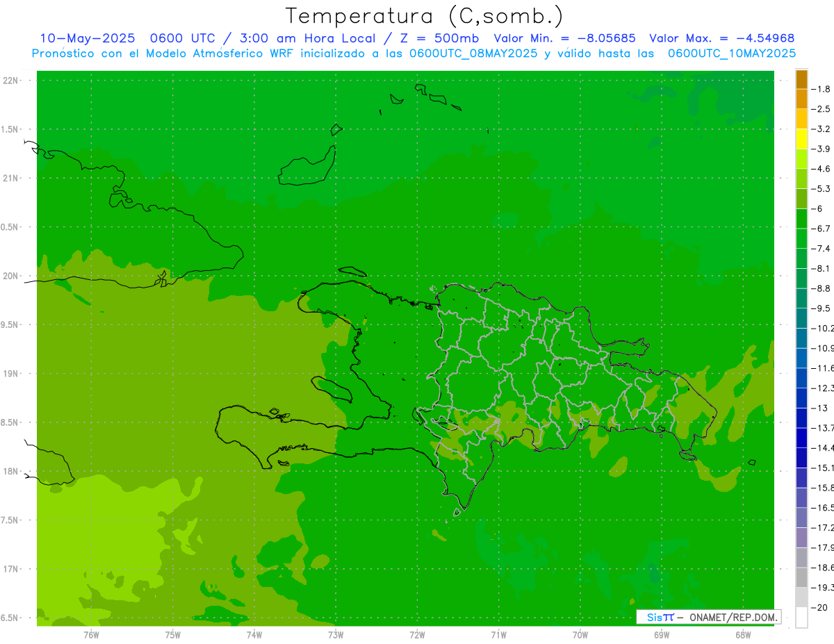Image resolution: width=834 pixels, height=644 pixels.
Task: Click the -2.5 colorbar label
Action: (822, 109)
